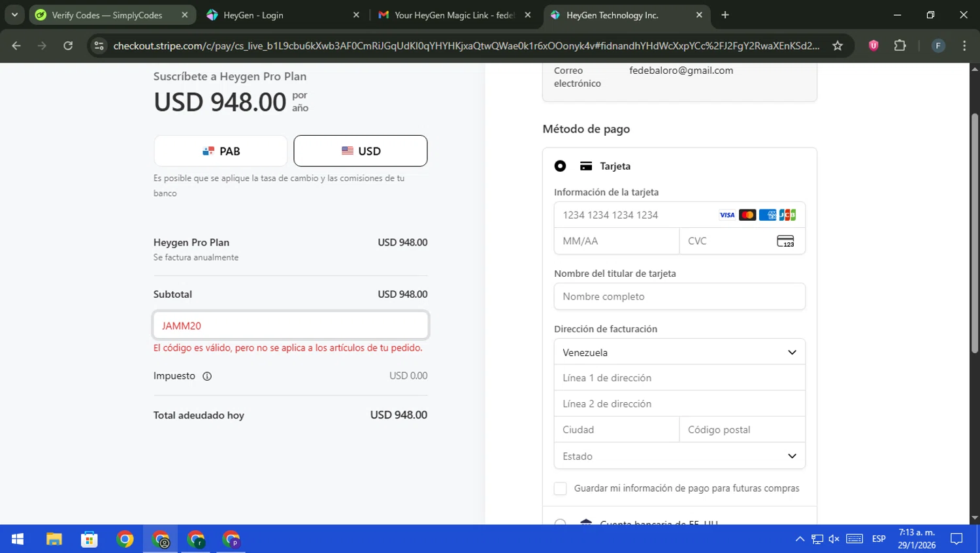Close the SimplyCodes tab
Viewport: 980px width, 553px height.
coord(185,15)
